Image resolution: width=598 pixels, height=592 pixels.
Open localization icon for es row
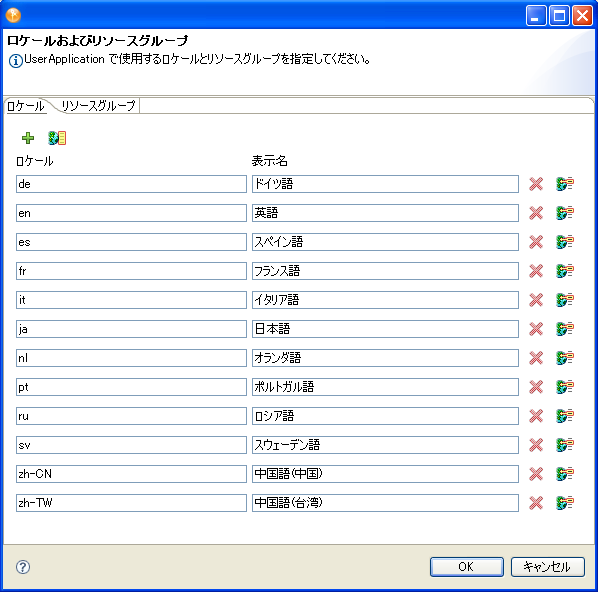click(565, 242)
